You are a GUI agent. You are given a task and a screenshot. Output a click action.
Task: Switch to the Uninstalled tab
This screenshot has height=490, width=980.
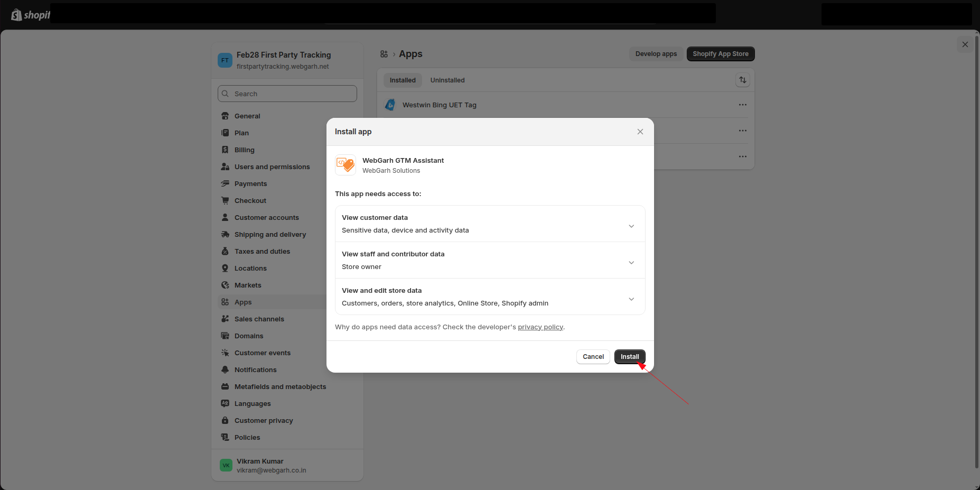[x=447, y=80]
